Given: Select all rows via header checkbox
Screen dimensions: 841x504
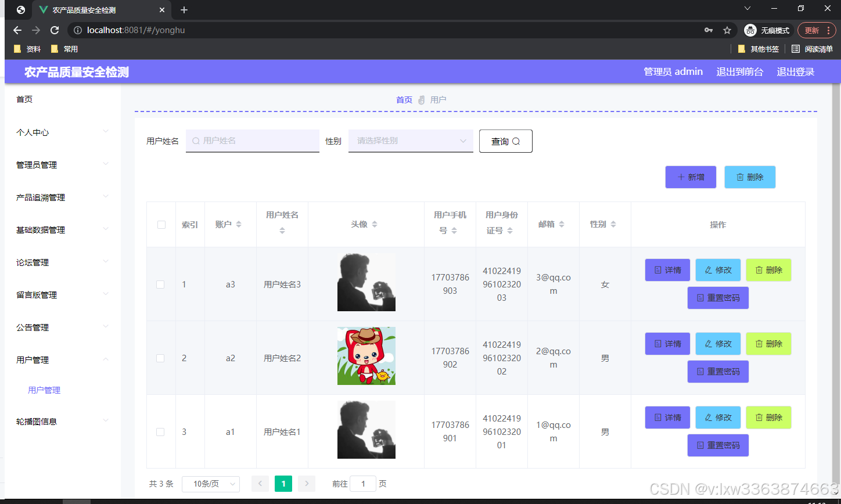Looking at the screenshot, I should [161, 225].
